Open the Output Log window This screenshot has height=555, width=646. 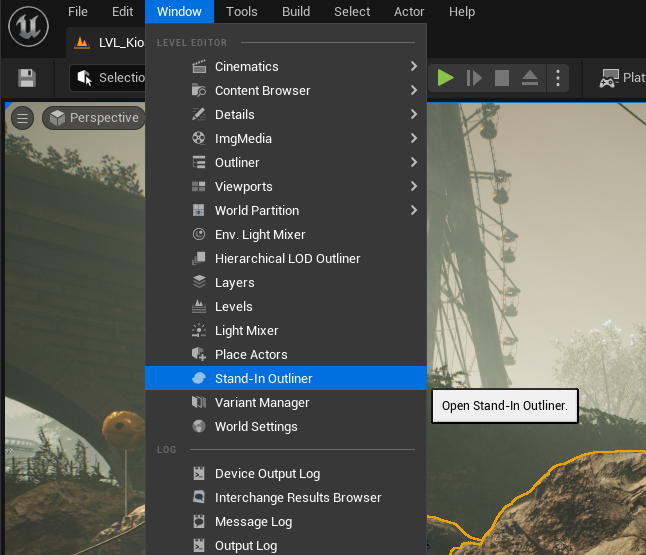(246, 545)
